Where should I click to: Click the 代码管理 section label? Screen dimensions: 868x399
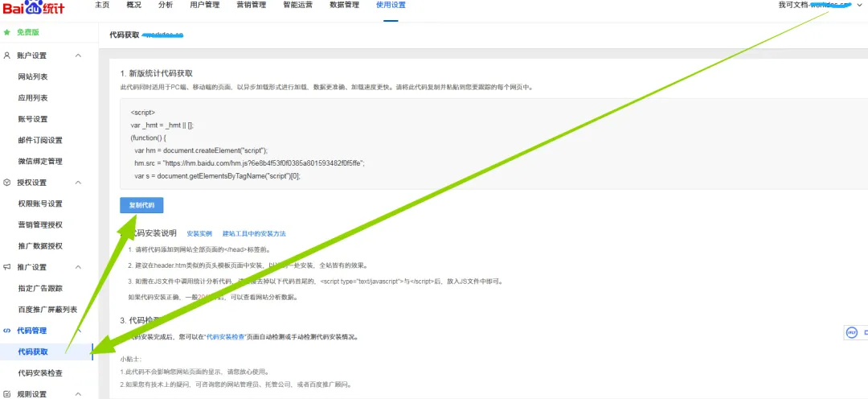point(31,331)
